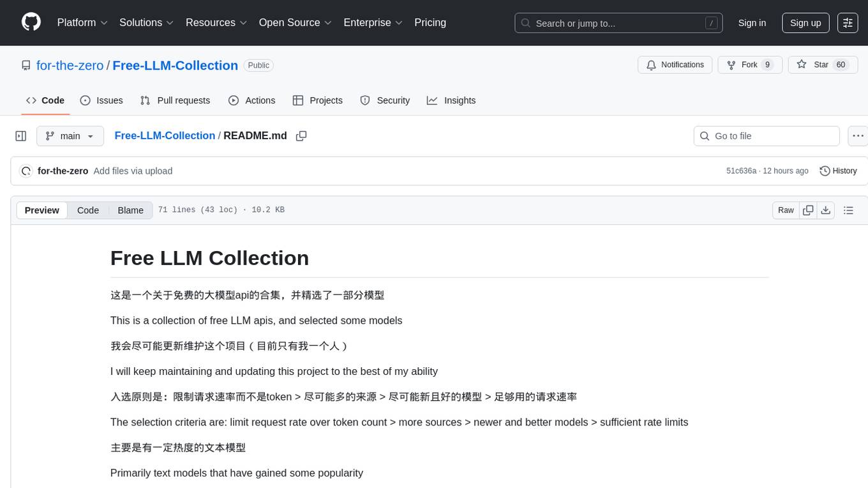868x488 pixels.
Task: Go to Free-LLM-Collection breadcrumb root
Action: 165,135
